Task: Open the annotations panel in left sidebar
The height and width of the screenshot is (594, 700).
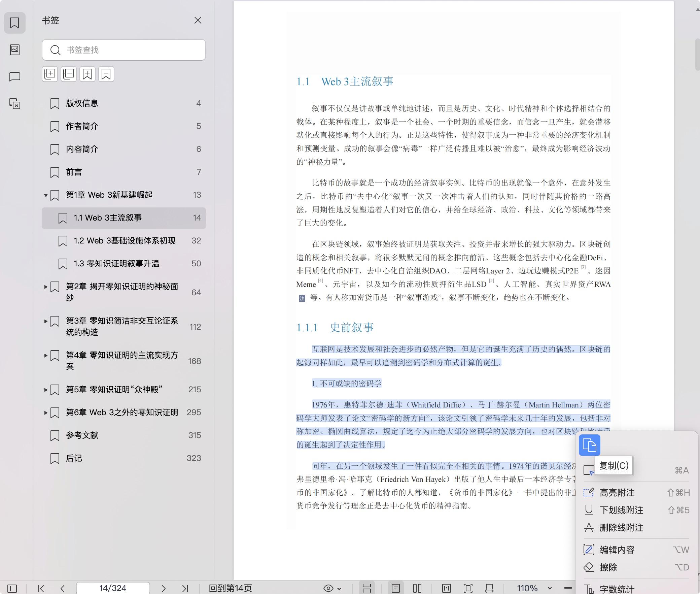Action: click(x=15, y=76)
